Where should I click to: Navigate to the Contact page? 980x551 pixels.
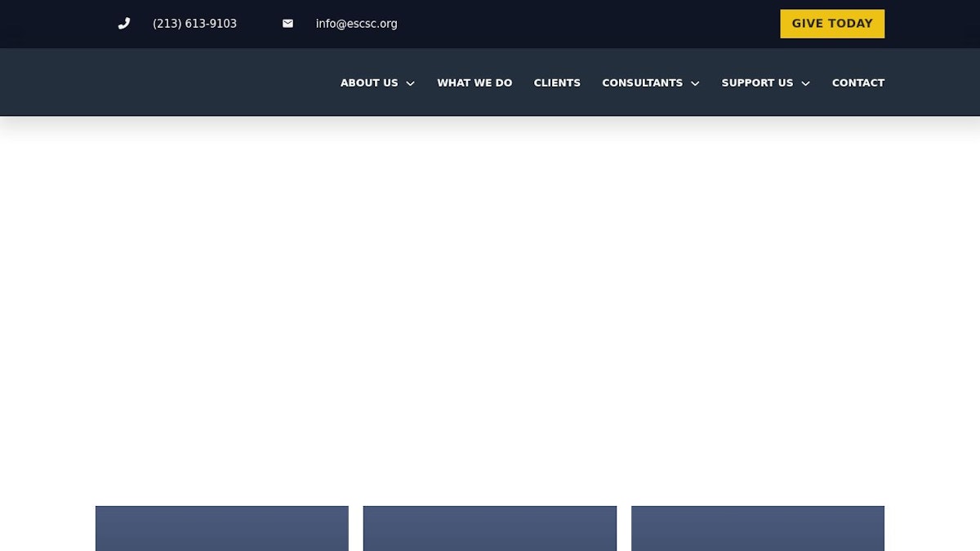coord(857,82)
